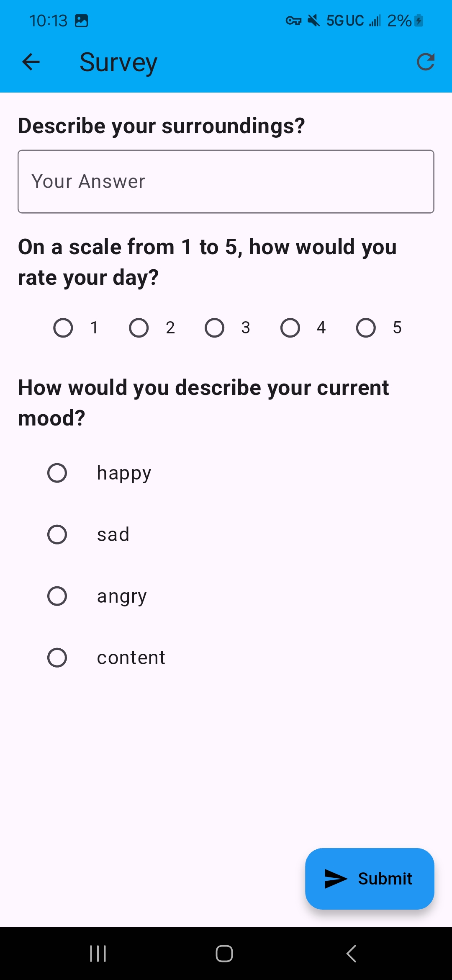Refresh the survey using the reload icon

pyautogui.click(x=425, y=62)
